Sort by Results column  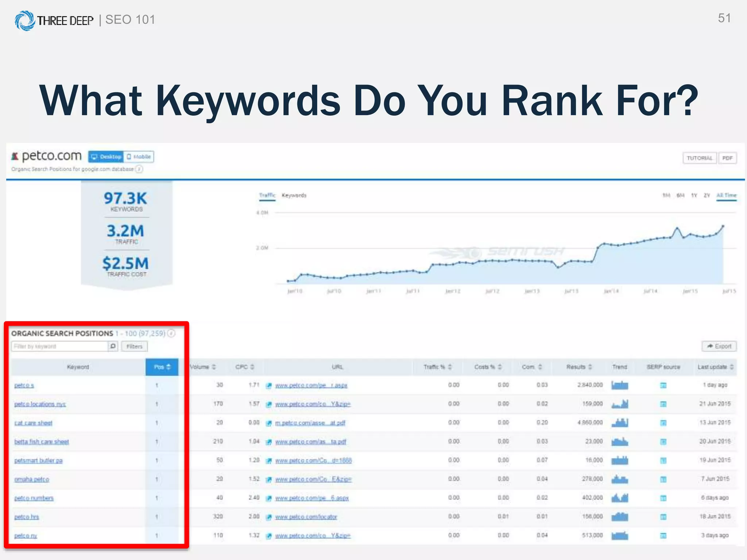point(579,367)
